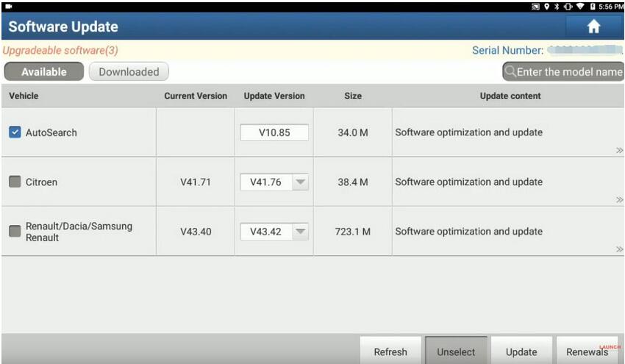Click the Size column header

(x=353, y=96)
